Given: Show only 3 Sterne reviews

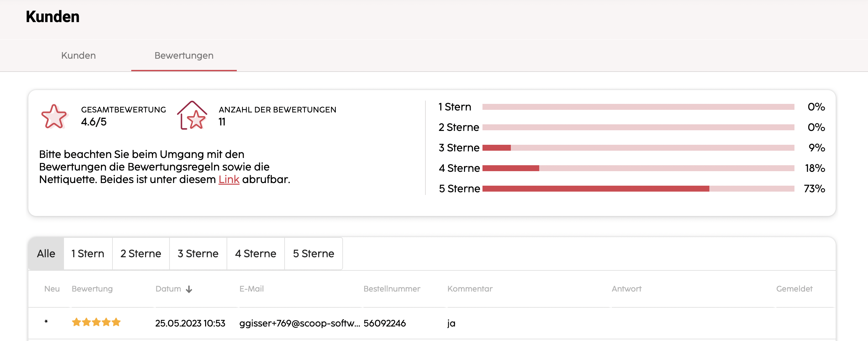Looking at the screenshot, I should [198, 253].
